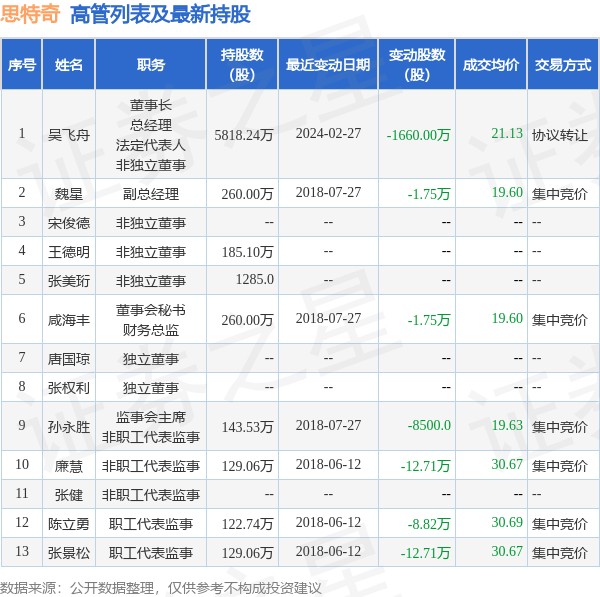Click the 序号 column header
The image size is (600, 597).
click(22, 65)
